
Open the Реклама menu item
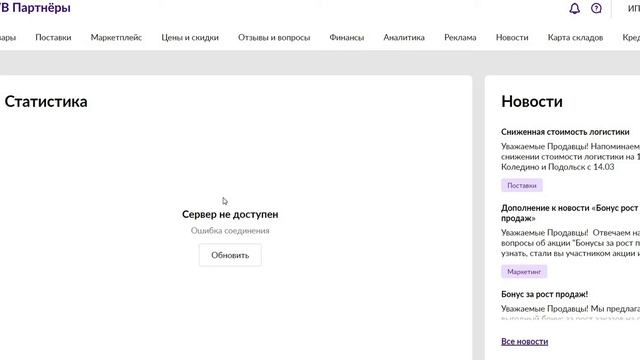(x=460, y=37)
